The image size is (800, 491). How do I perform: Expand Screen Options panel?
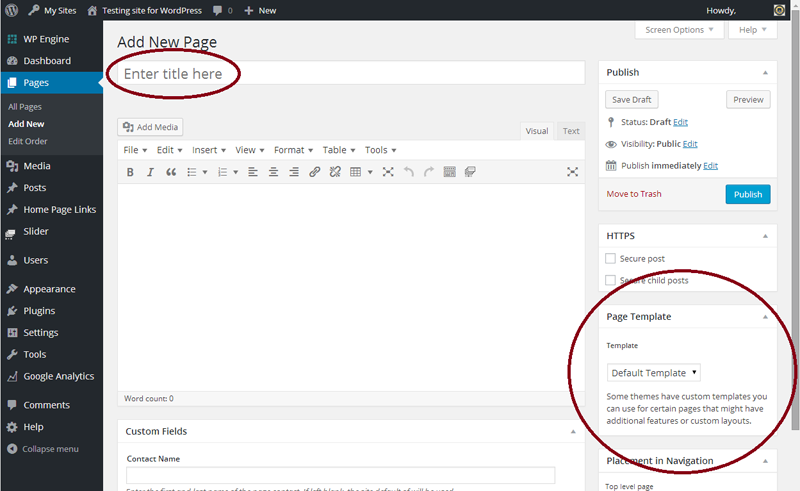click(x=679, y=30)
